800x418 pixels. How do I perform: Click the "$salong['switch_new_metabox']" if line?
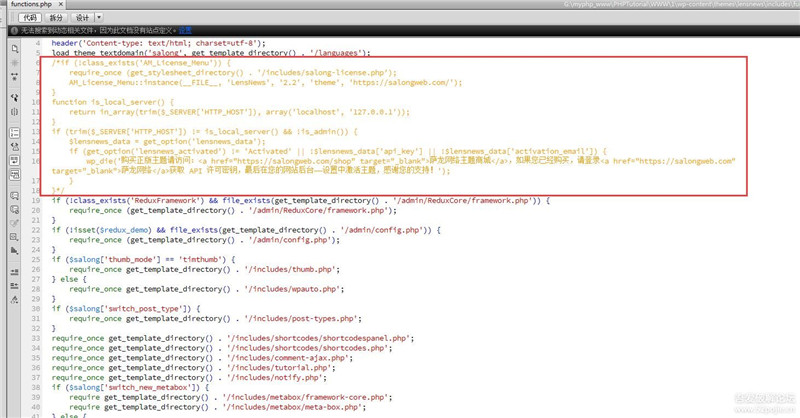click(130, 387)
